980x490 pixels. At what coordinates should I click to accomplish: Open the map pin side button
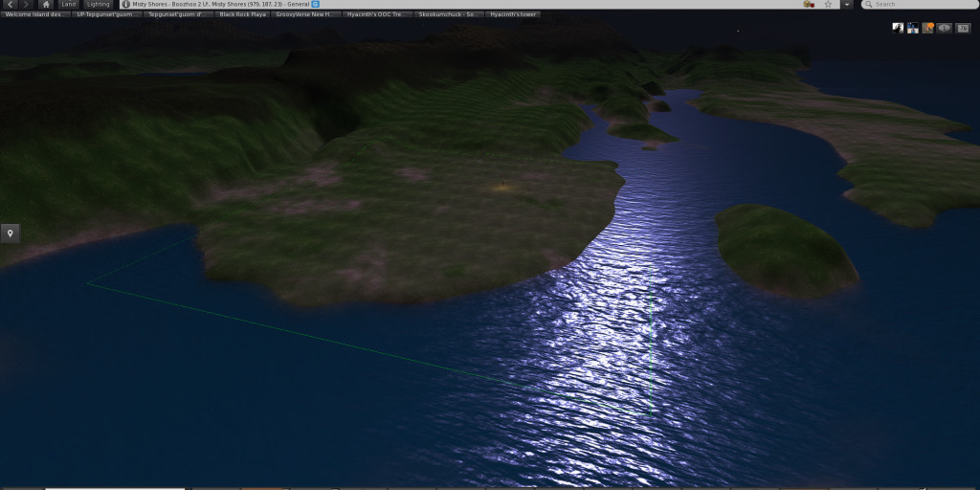click(x=11, y=234)
